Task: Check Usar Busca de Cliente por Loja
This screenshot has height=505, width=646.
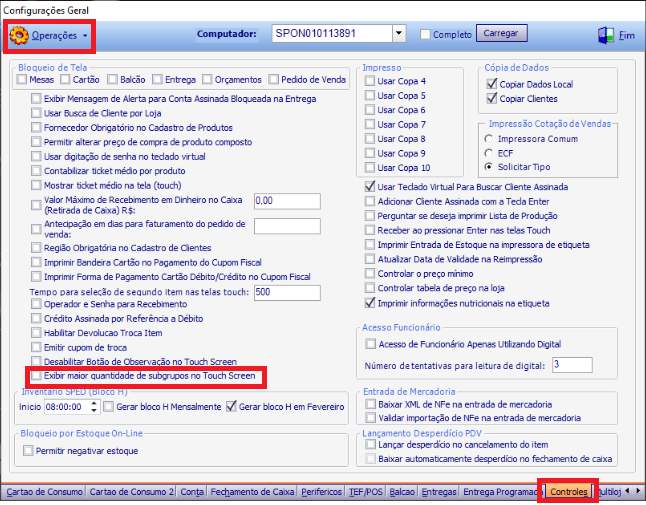Action: (36, 113)
